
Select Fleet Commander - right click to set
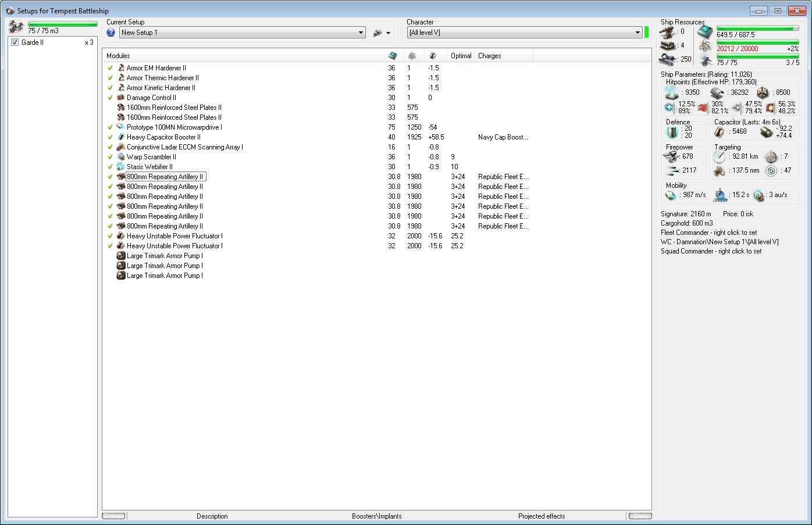(709, 233)
